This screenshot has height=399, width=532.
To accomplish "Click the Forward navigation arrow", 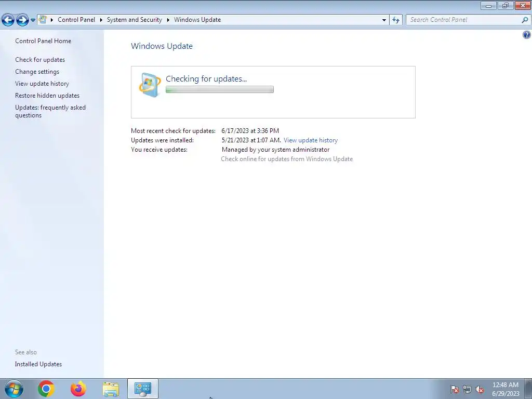I will 22,20.
